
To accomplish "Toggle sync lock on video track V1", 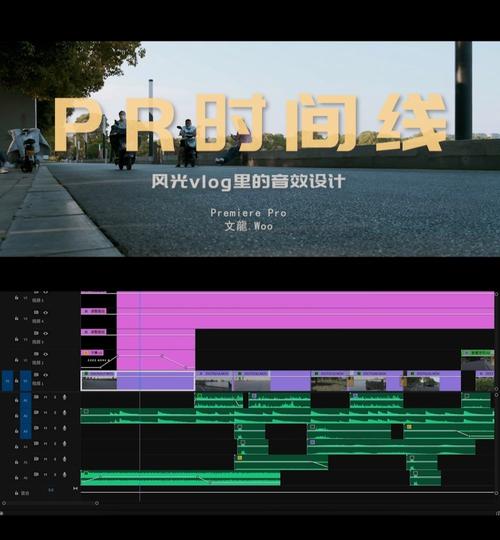I will (36, 375).
